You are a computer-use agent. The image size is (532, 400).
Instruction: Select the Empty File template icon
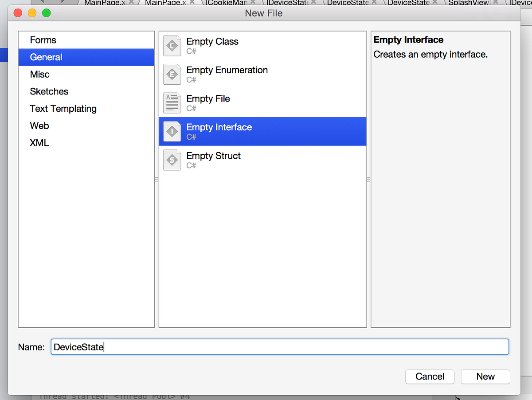(172, 103)
